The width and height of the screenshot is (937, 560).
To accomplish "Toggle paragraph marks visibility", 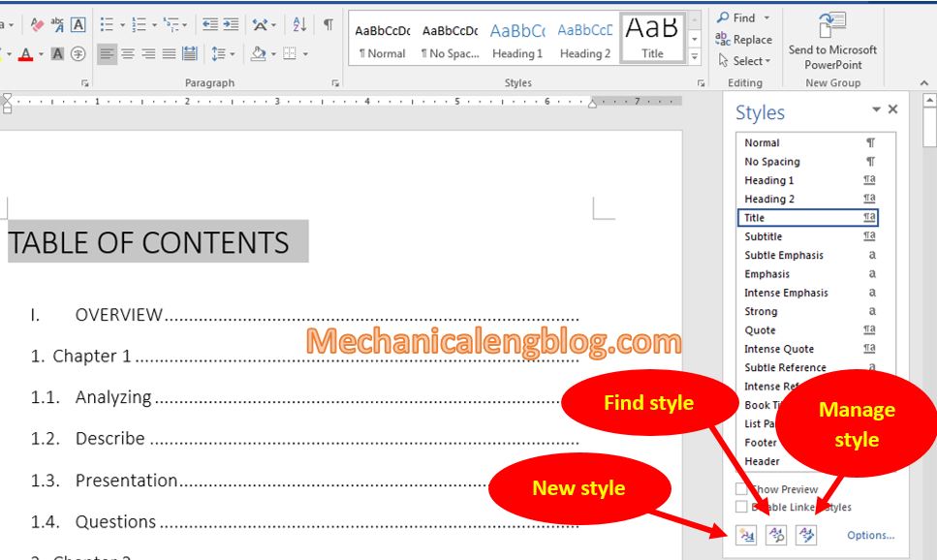I will [x=328, y=22].
